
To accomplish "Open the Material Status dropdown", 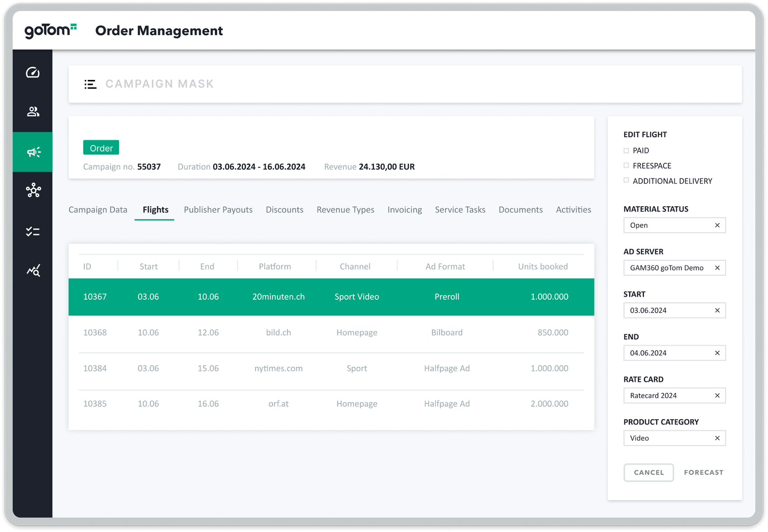I will (668, 225).
